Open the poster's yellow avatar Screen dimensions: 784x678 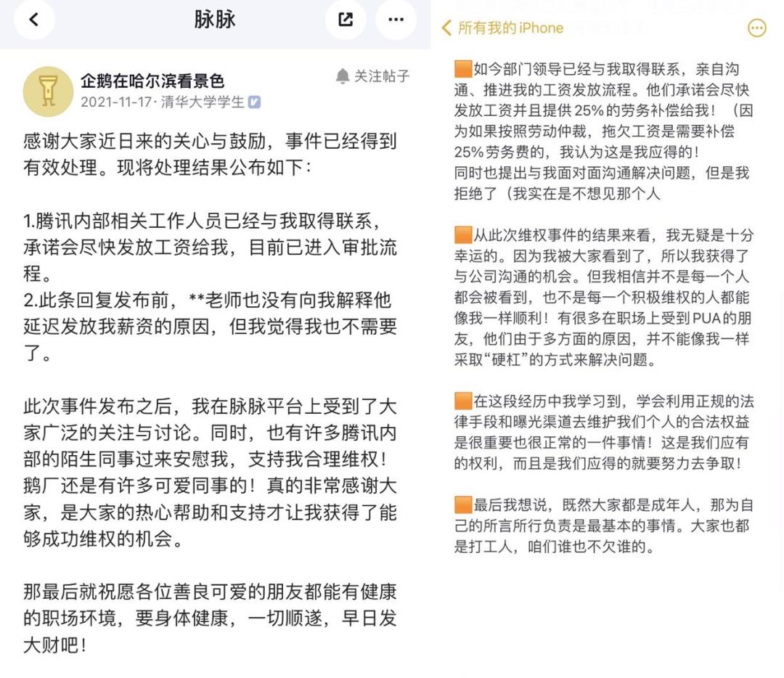pyautogui.click(x=48, y=91)
